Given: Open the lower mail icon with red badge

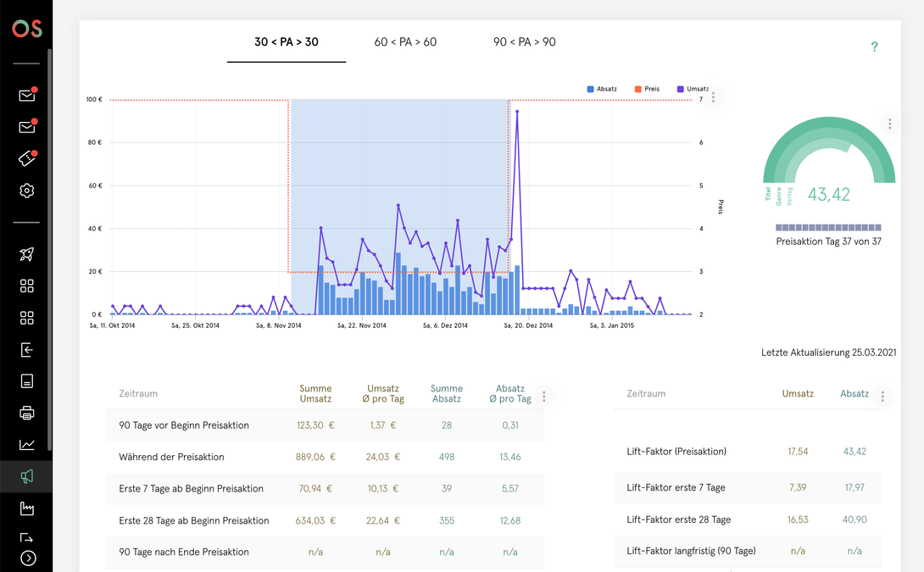Looking at the screenshot, I should click(x=27, y=126).
